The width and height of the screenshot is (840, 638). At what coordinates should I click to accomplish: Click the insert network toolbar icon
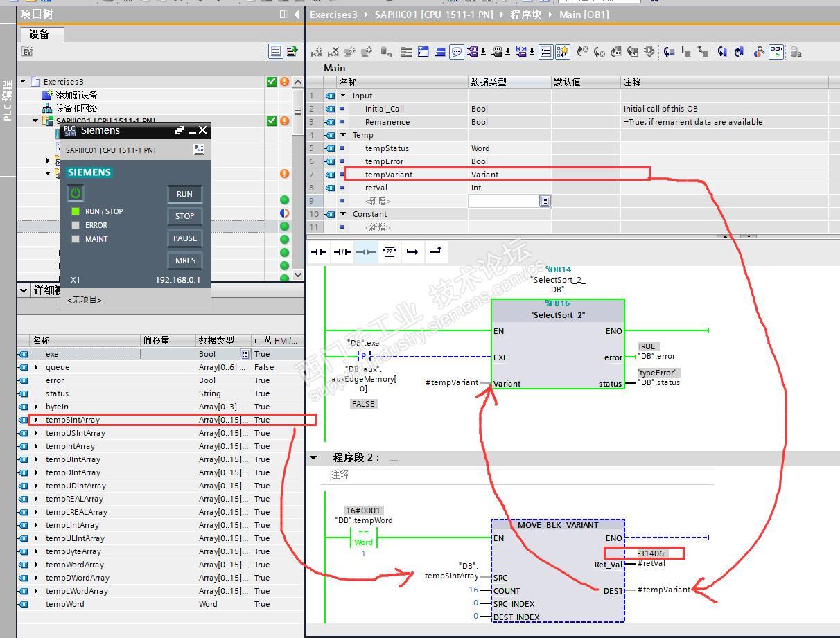pyautogui.click(x=317, y=52)
